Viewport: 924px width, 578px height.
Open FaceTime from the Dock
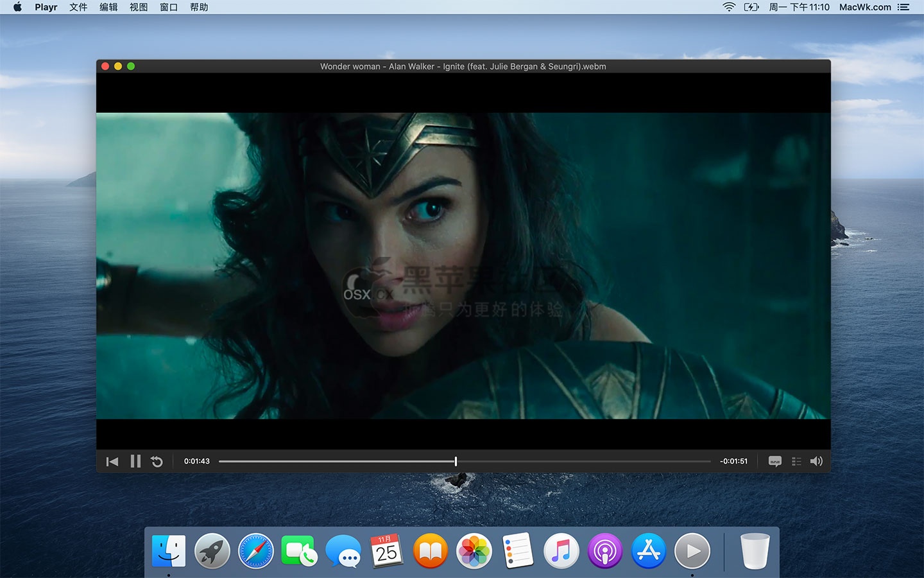pos(299,551)
